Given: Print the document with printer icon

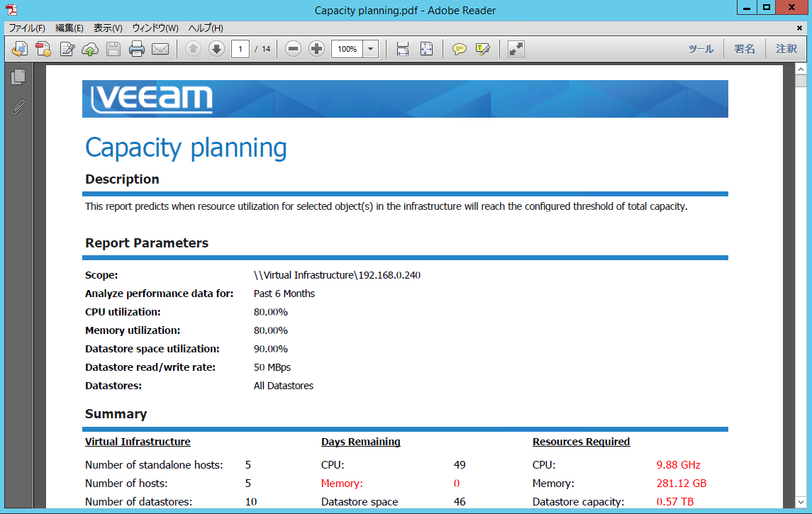Looking at the screenshot, I should (x=137, y=49).
